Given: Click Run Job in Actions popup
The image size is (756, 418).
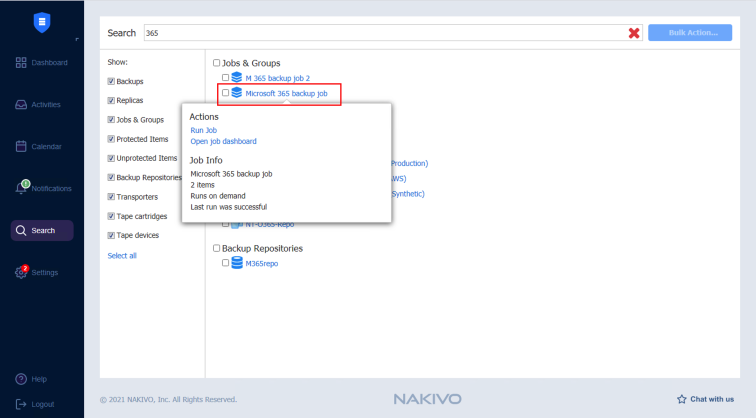Looking at the screenshot, I should point(204,130).
